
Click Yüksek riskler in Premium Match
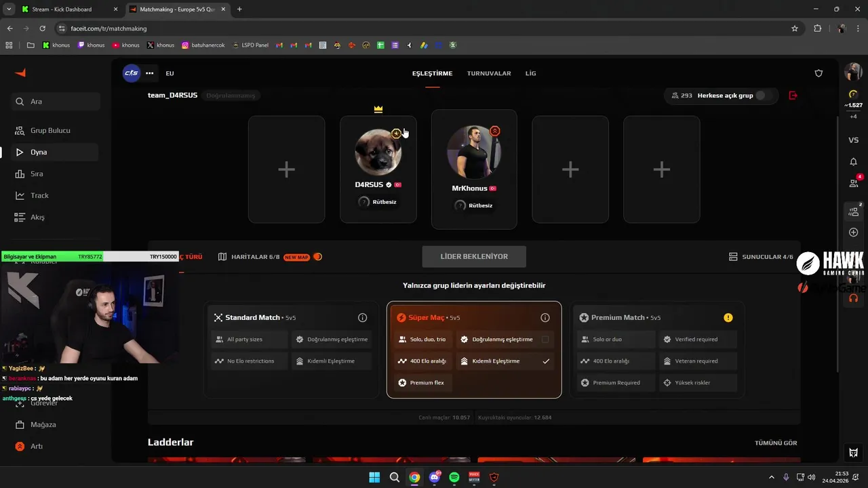pyautogui.click(x=698, y=383)
